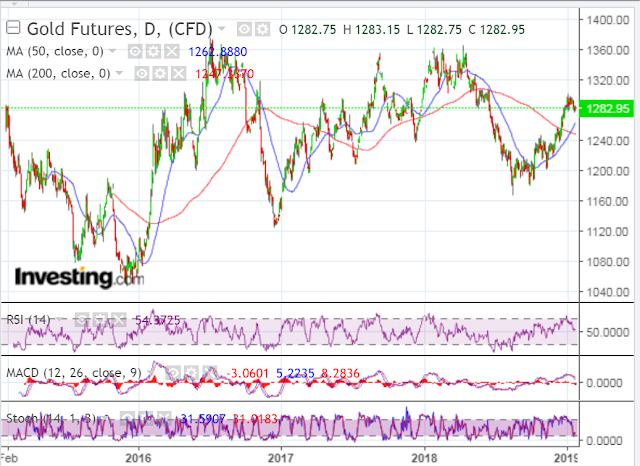
Task: Click the 2018 time axis label
Action: [424, 458]
